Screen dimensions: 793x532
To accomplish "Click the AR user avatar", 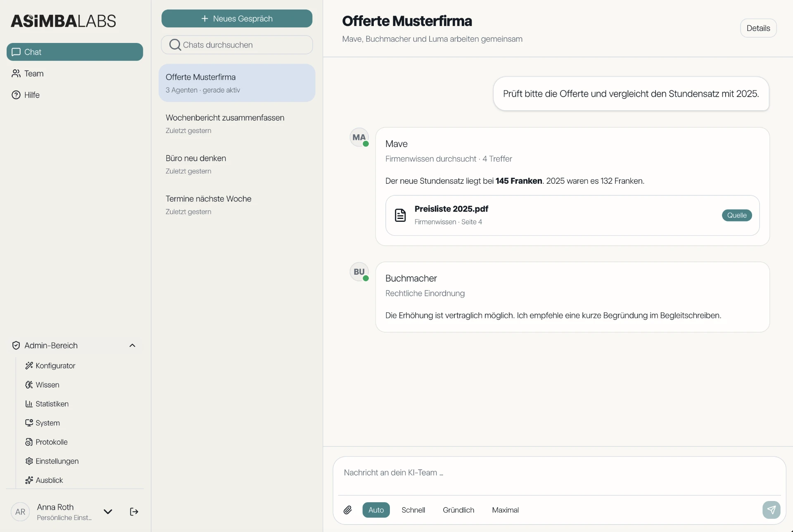I will [x=20, y=512].
